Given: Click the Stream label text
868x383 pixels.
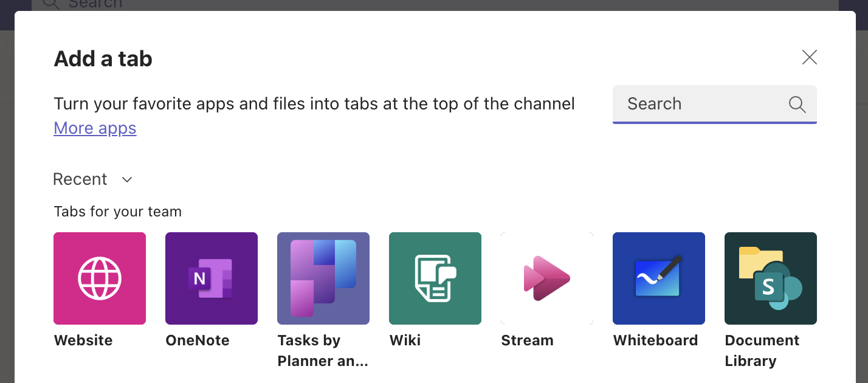Looking at the screenshot, I should click(x=527, y=340).
